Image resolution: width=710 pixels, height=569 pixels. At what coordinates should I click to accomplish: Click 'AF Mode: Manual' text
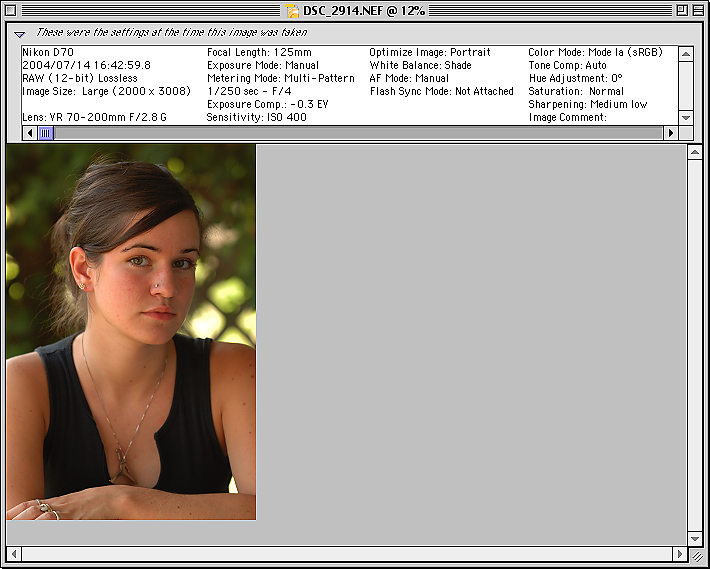tap(409, 78)
